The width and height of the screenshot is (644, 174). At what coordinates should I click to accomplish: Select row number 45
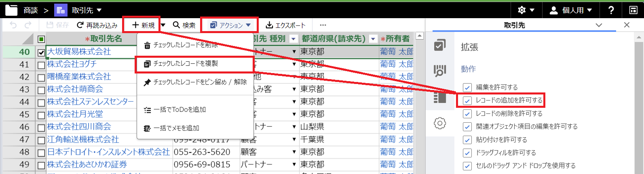tap(24, 114)
